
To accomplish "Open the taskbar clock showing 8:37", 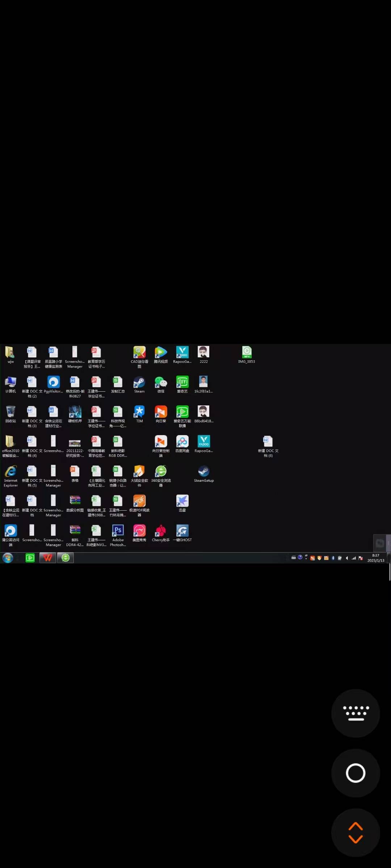I will pyautogui.click(x=376, y=558).
